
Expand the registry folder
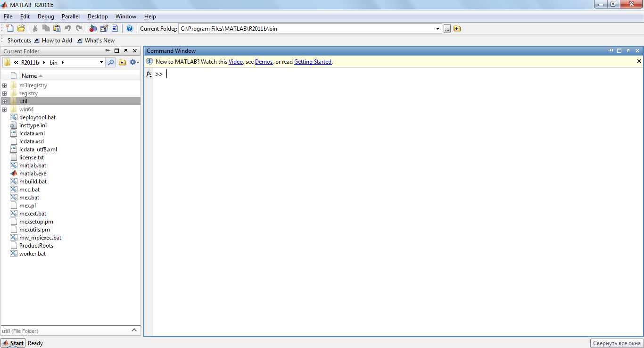(x=4, y=93)
